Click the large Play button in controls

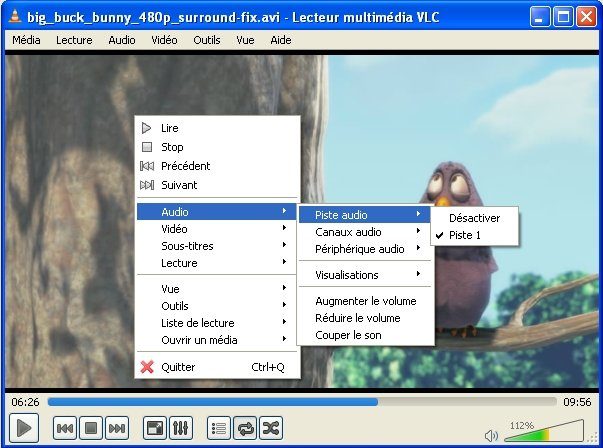point(24,428)
